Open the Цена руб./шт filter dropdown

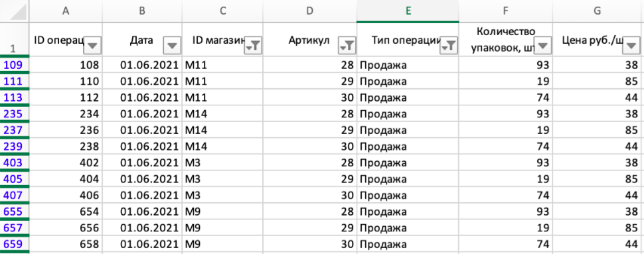point(631,46)
